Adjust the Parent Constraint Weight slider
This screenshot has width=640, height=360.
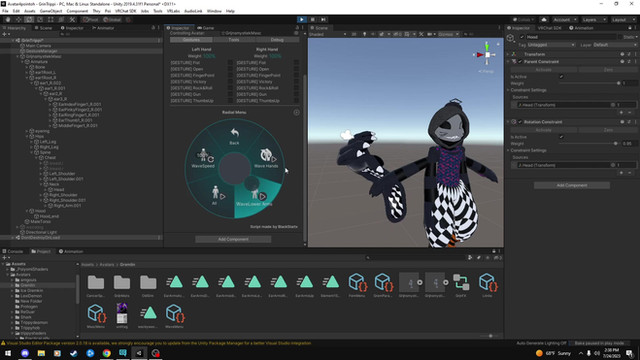[589, 83]
